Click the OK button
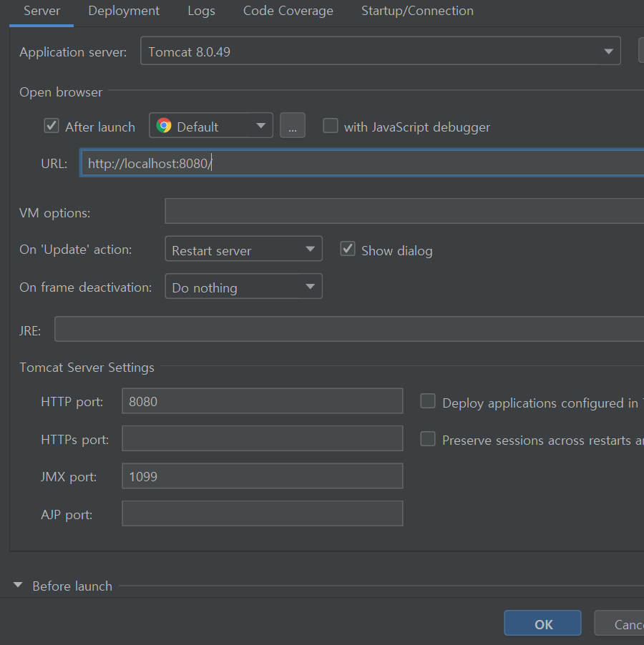 pyautogui.click(x=543, y=624)
